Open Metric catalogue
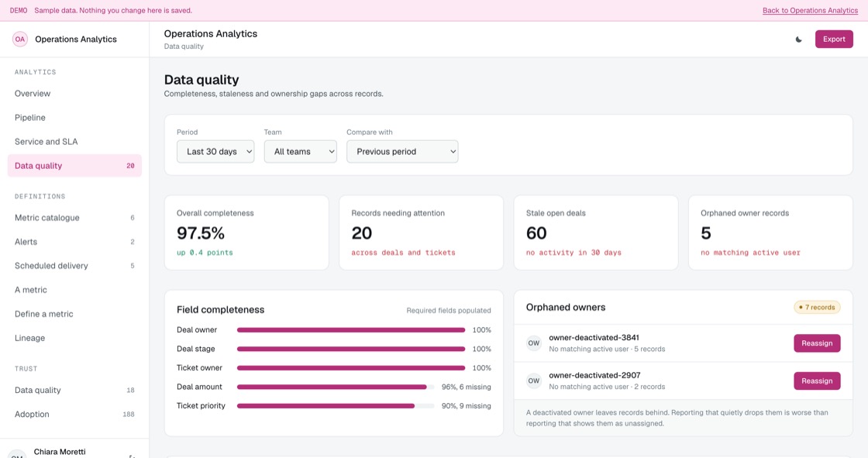 click(x=74, y=218)
